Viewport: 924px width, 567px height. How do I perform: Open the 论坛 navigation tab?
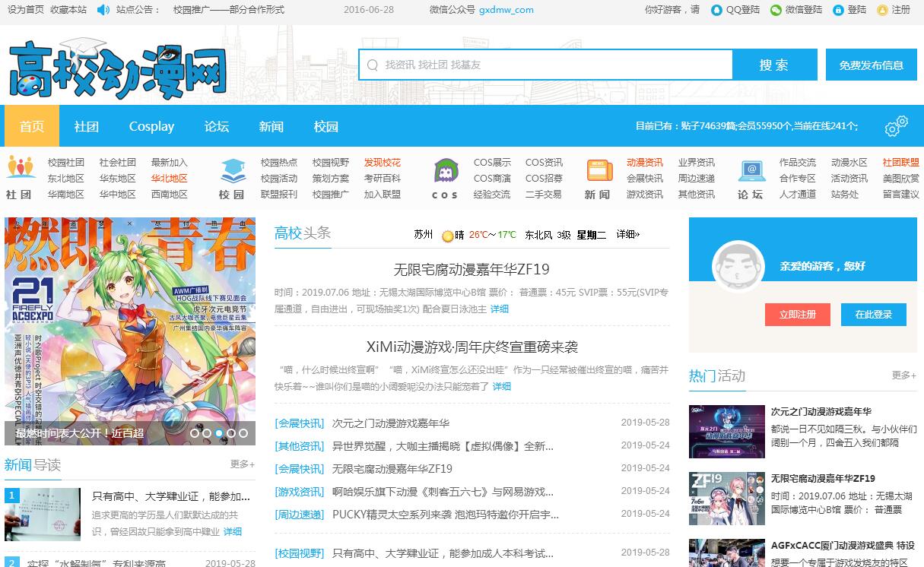[217, 126]
